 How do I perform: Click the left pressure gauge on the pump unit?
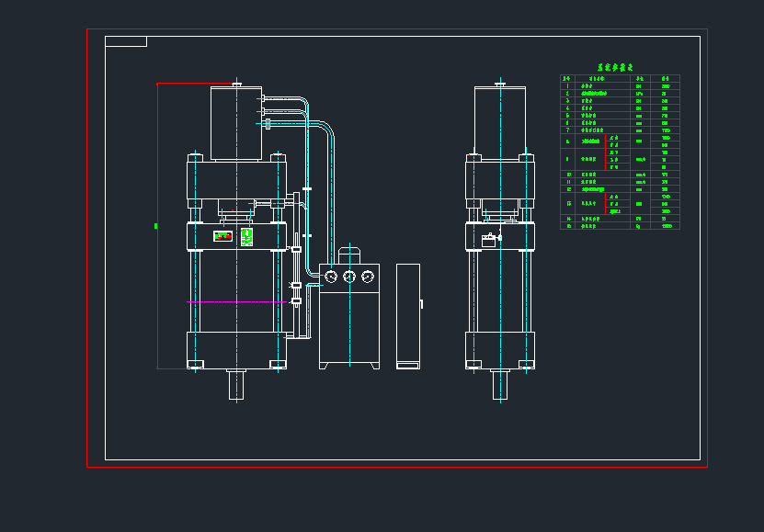point(330,276)
